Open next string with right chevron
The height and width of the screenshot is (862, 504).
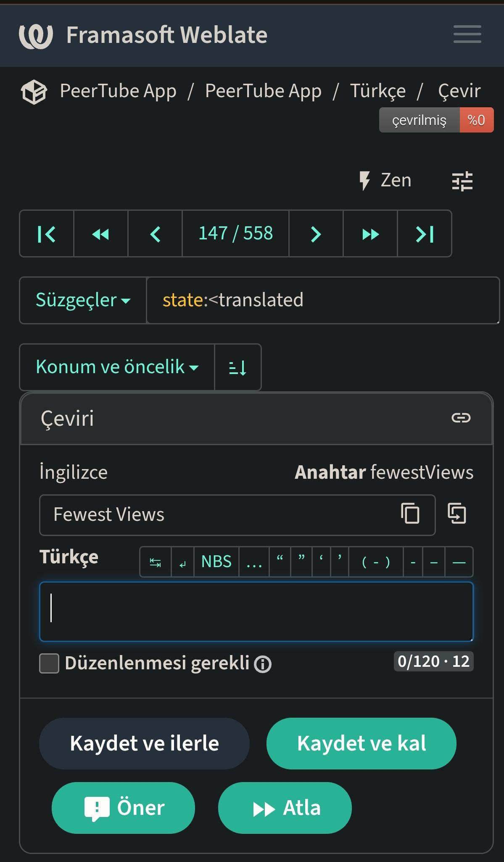click(316, 233)
